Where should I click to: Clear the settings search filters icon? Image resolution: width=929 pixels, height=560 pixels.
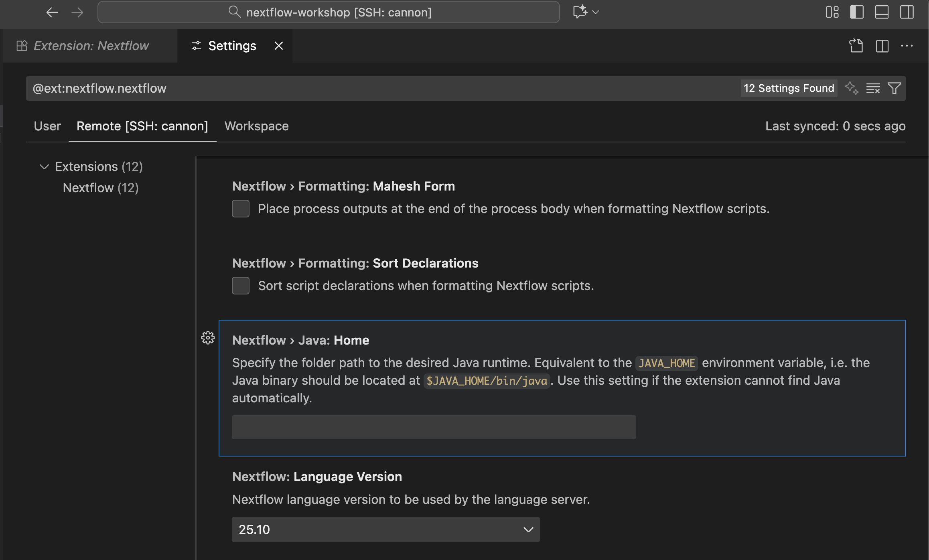[x=873, y=88]
